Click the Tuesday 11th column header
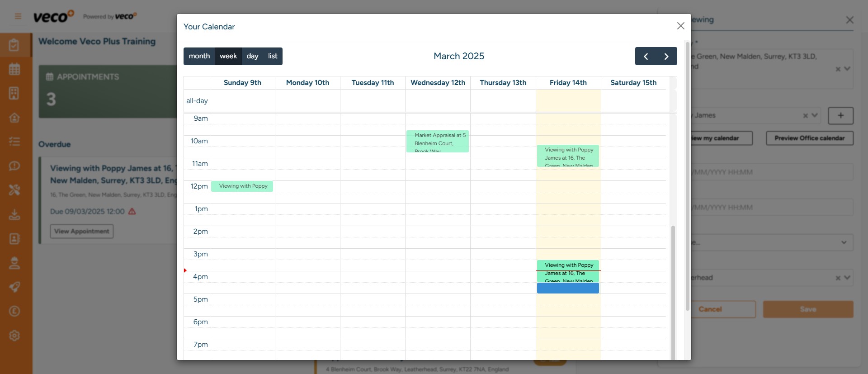868x374 pixels. tap(373, 83)
